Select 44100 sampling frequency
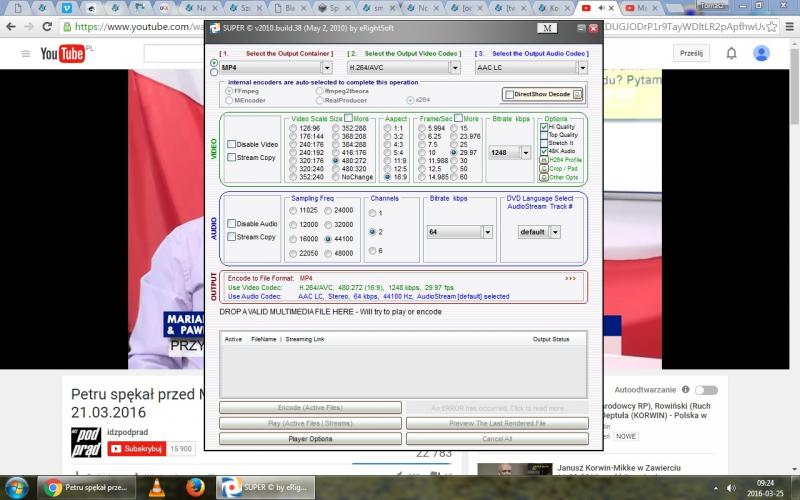 click(328, 240)
